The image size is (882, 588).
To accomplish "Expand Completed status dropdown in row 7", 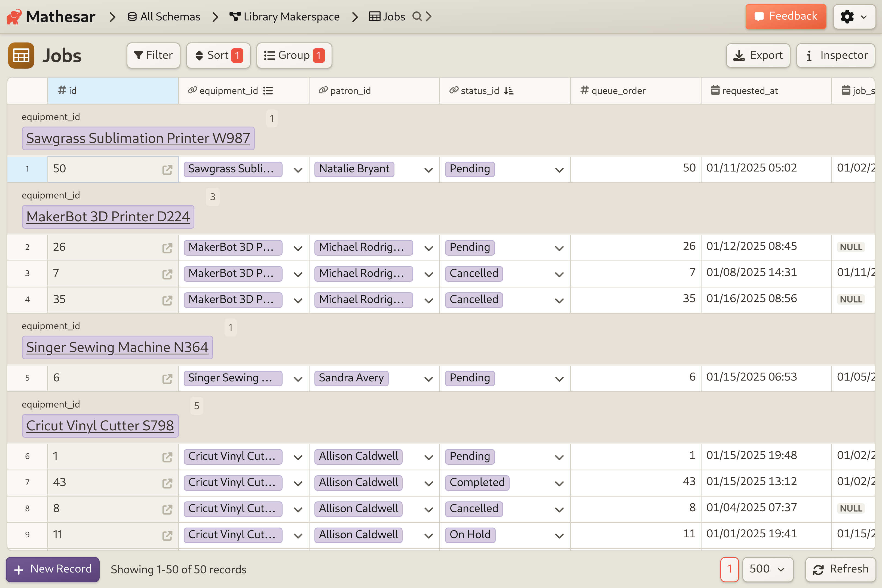I will [559, 484].
